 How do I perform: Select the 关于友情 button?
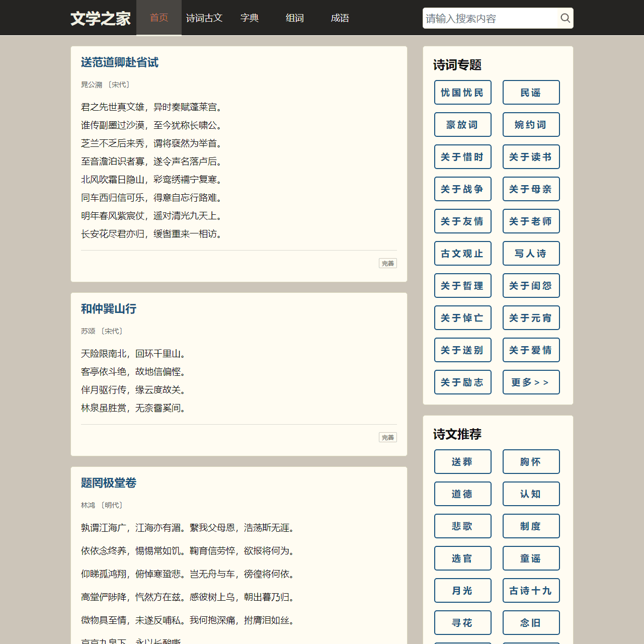pos(463,221)
